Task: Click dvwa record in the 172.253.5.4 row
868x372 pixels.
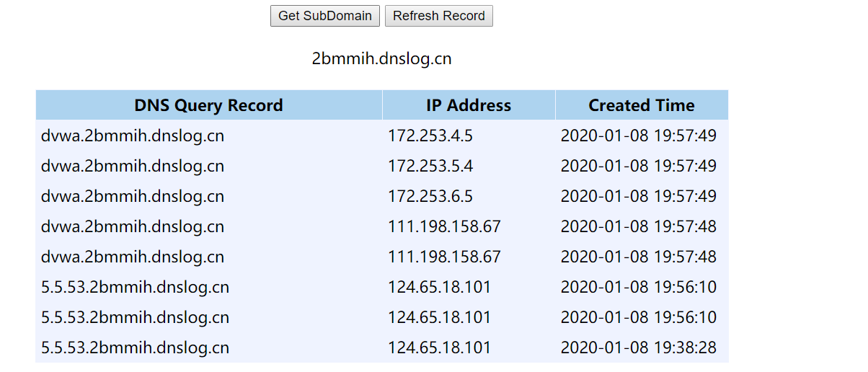Action: pyautogui.click(x=133, y=166)
